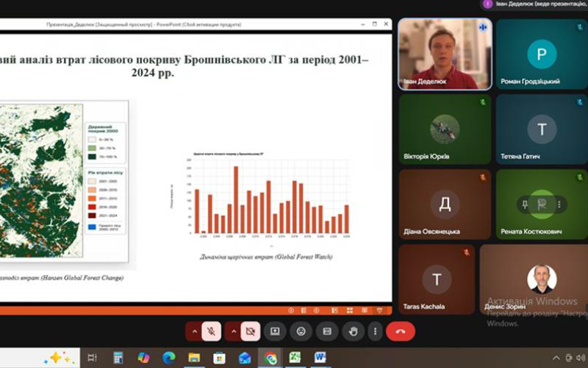Click the blue forest gain legend swatch
The width and height of the screenshot is (588, 368).
click(92, 227)
